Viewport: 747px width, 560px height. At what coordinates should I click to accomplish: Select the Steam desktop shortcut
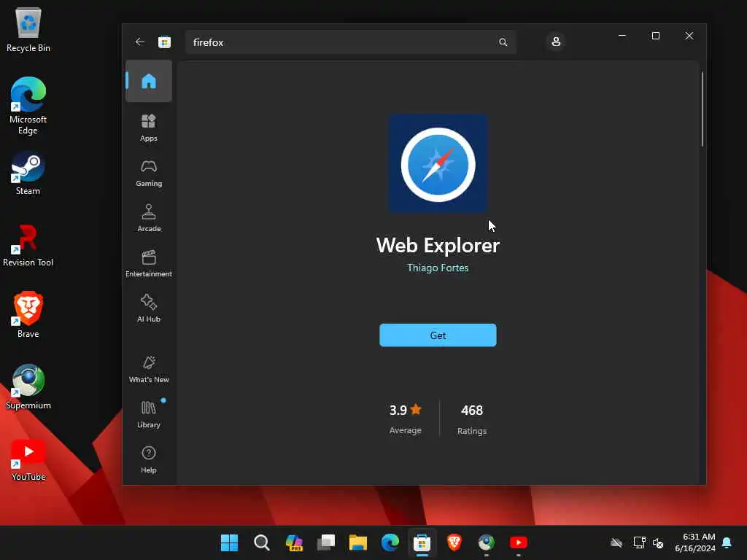(x=28, y=174)
